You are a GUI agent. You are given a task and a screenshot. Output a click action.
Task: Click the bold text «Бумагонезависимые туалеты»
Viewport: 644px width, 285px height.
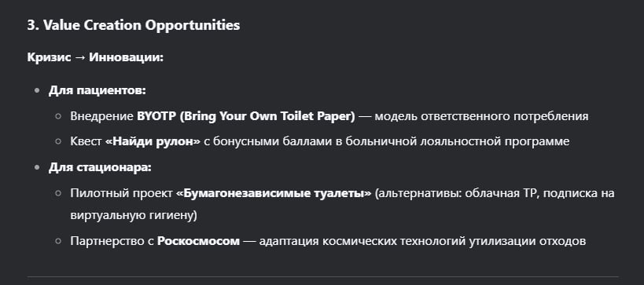(x=274, y=193)
